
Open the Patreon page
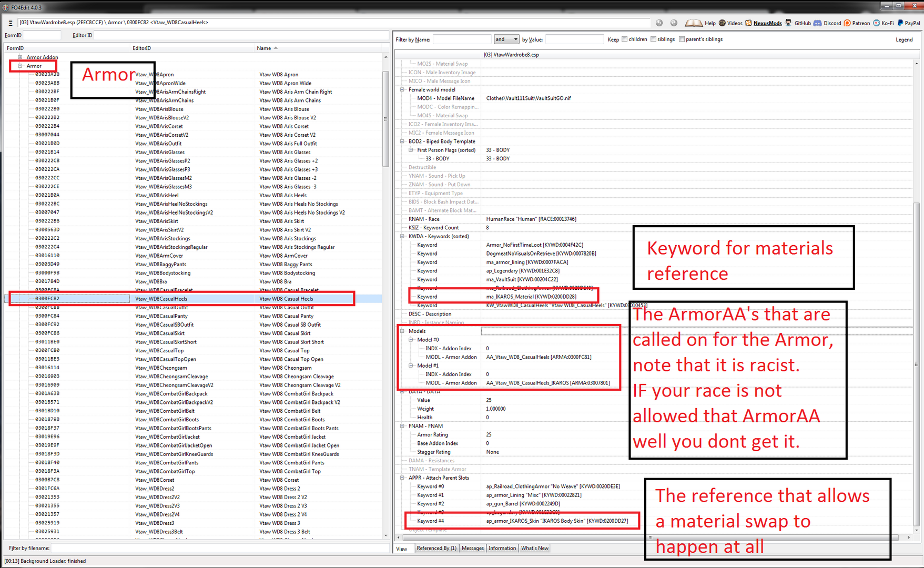pos(857,23)
